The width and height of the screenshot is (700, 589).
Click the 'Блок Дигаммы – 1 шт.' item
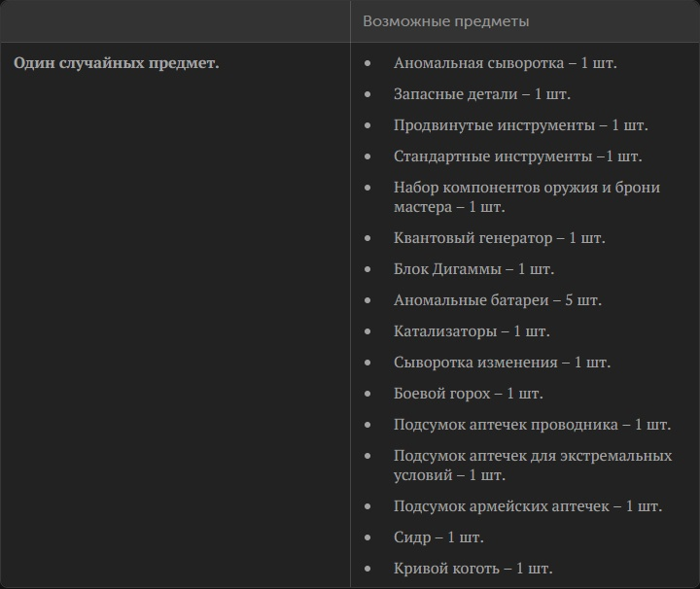[473, 269]
